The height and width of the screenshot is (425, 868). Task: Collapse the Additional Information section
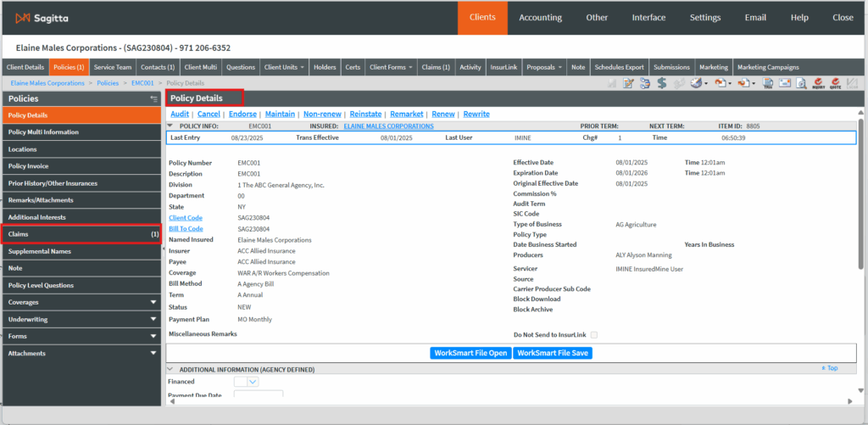170,370
